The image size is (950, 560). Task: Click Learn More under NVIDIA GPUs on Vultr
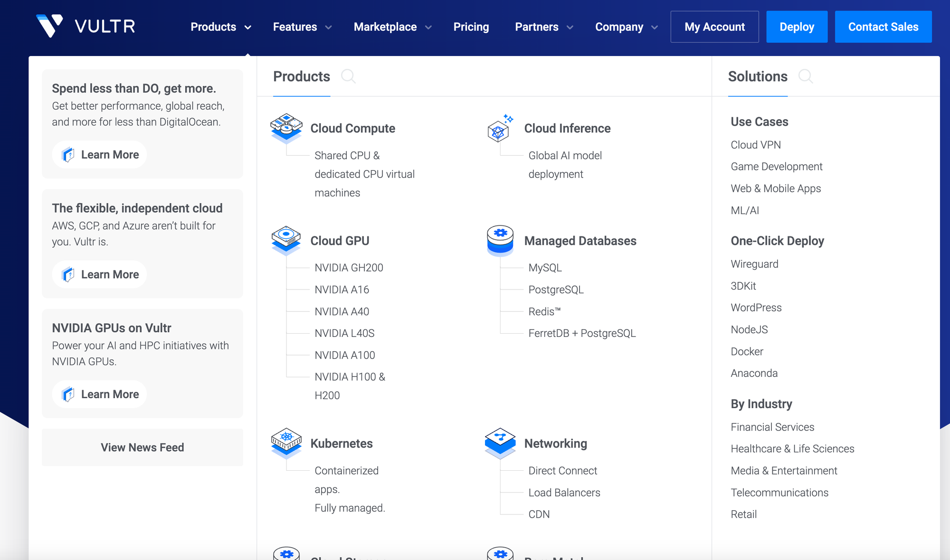pyautogui.click(x=100, y=394)
